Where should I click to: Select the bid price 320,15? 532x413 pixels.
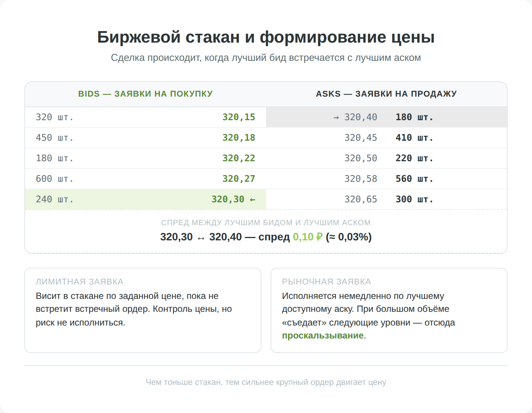click(x=239, y=117)
